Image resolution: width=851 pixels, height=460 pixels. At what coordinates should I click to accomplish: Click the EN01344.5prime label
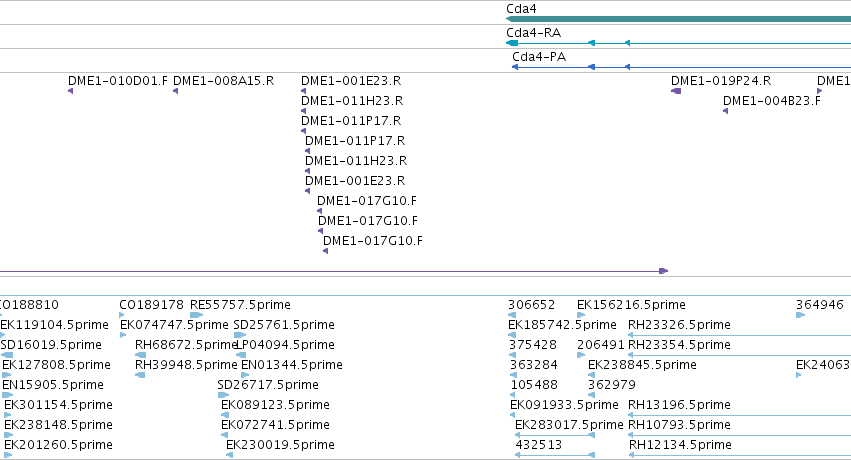pos(291,365)
